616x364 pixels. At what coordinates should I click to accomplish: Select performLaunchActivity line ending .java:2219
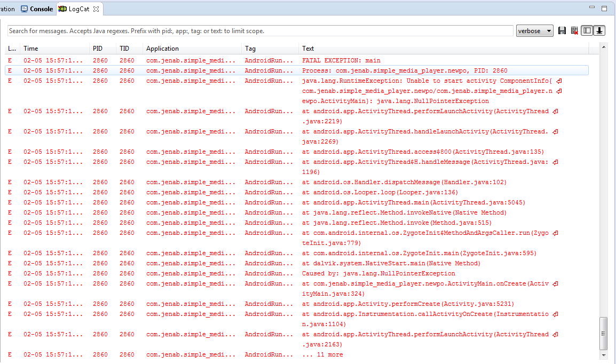point(297,116)
